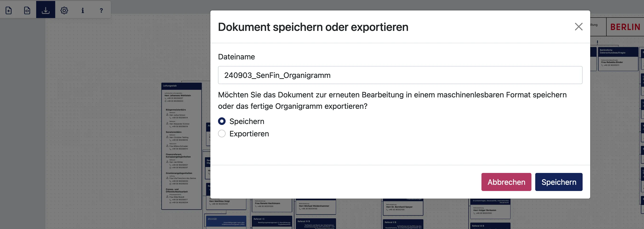644x229 pixels.
Task: Click Herr Michael Weidenhammer entry
Action: pos(314,206)
